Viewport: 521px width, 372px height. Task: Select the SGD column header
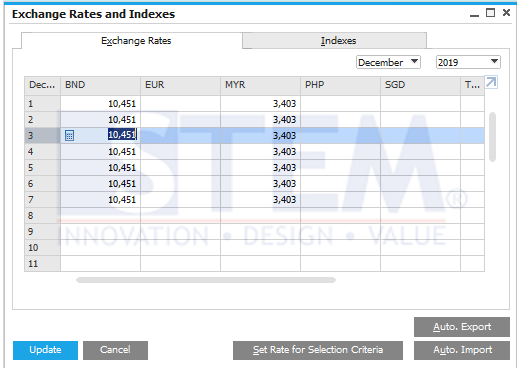tap(420, 85)
